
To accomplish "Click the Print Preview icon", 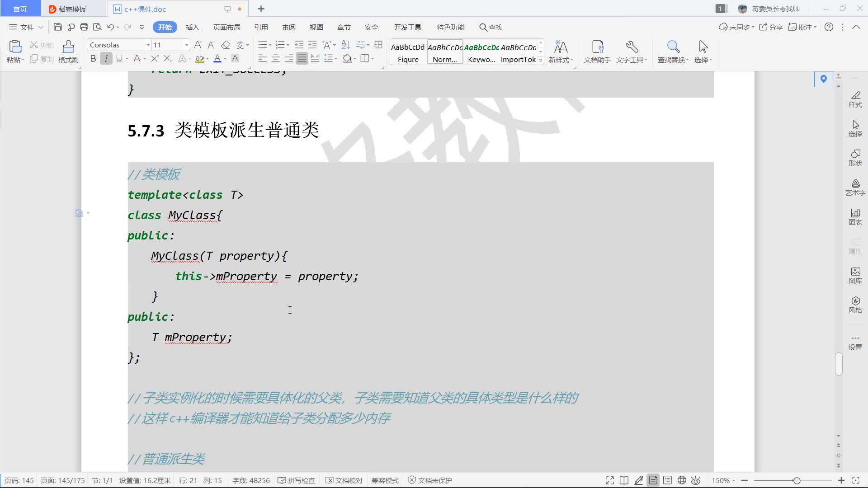I will click(x=97, y=27).
